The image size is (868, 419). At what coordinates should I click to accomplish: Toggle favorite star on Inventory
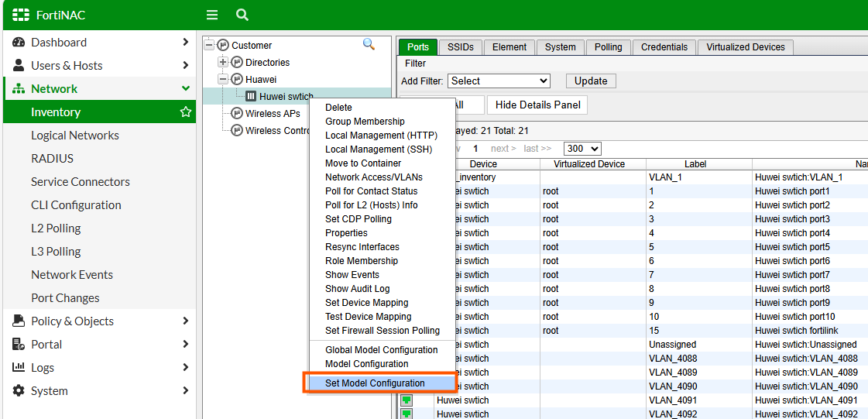(185, 112)
